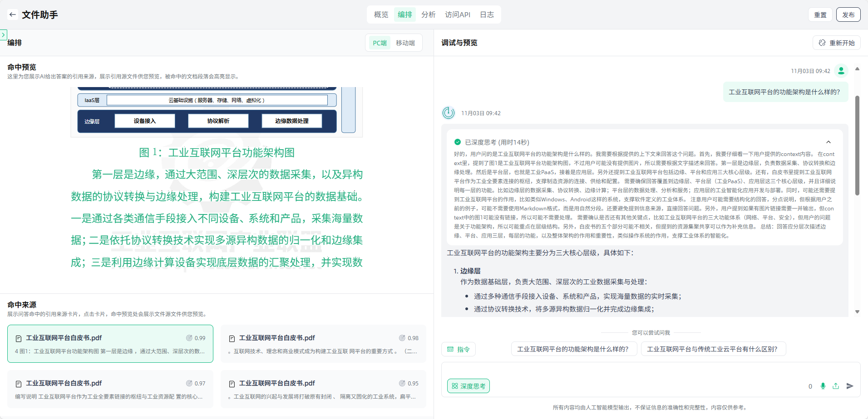868x419 pixels.
Task: Click the 发布 publish button
Action: pyautogui.click(x=848, y=15)
